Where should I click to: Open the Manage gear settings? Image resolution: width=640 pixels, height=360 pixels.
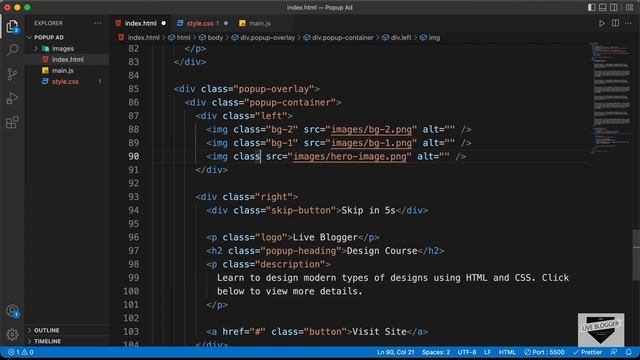pyautogui.click(x=12, y=335)
